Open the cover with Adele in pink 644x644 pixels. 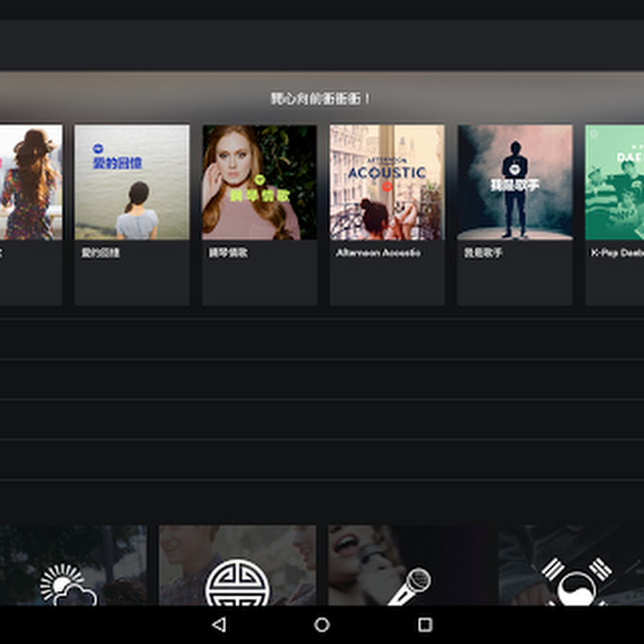[260, 182]
